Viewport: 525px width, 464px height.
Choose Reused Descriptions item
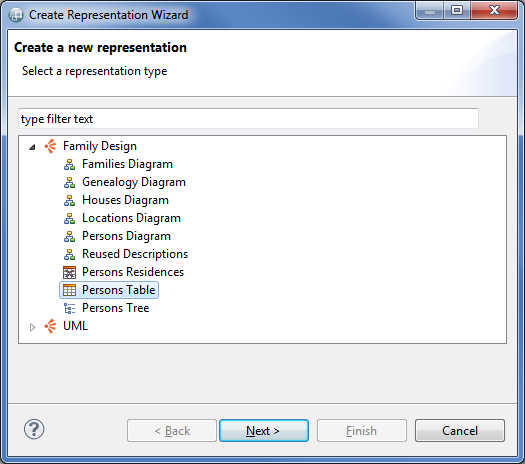135,254
